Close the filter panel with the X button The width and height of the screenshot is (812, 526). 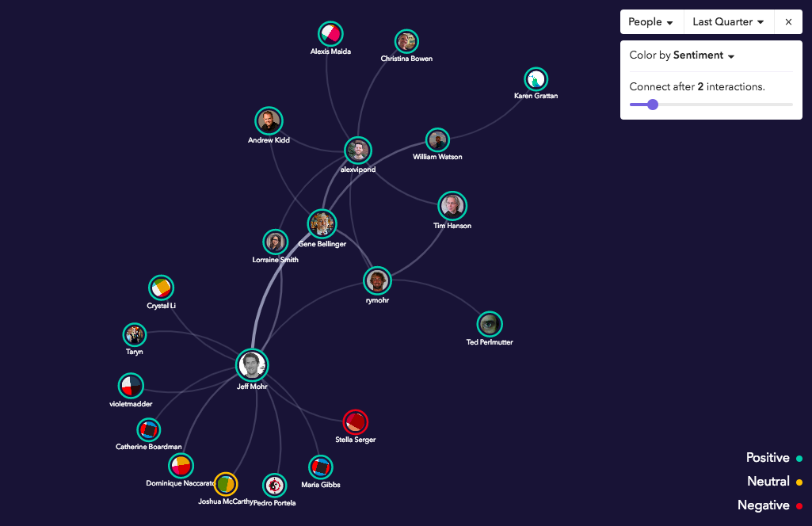(788, 22)
